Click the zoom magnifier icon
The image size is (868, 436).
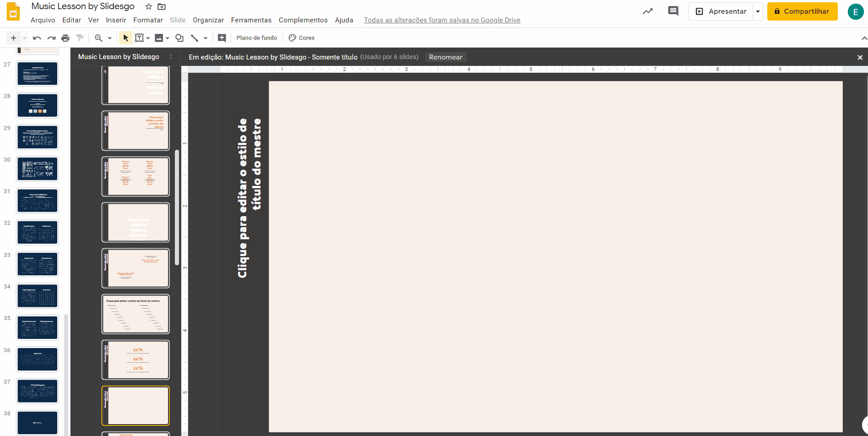98,38
